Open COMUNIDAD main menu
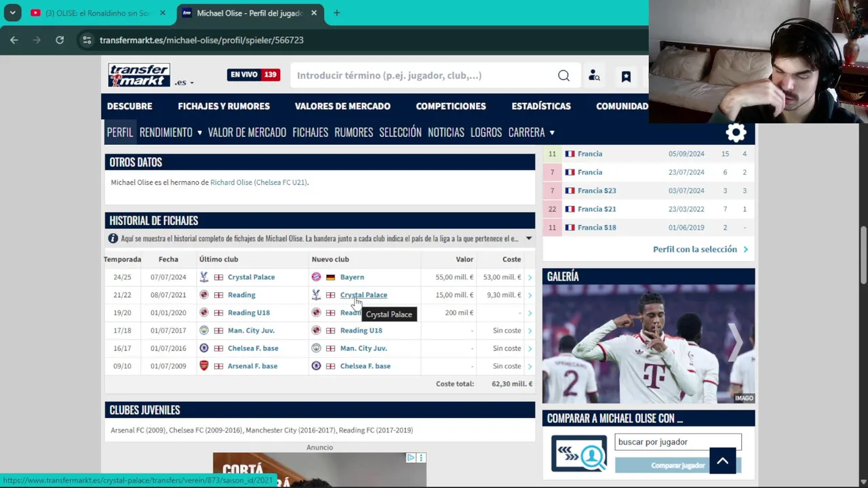Viewport: 868px width, 488px height. (x=622, y=106)
